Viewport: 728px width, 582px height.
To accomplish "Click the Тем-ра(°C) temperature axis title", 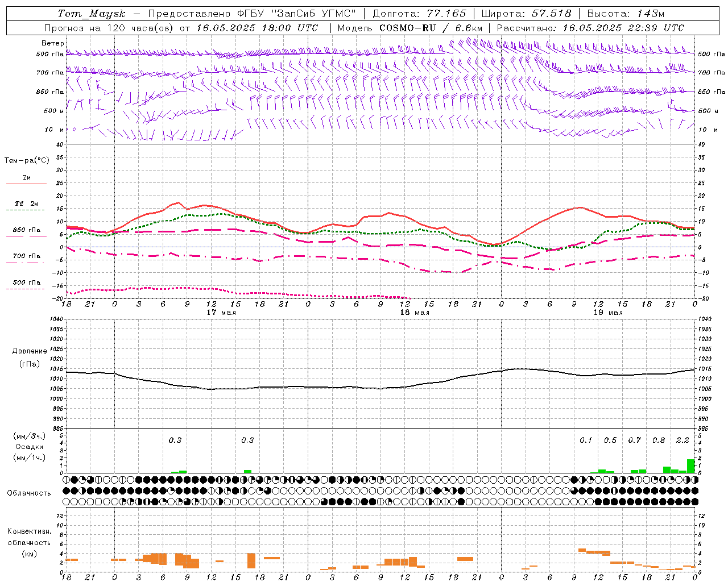I will (x=27, y=160).
